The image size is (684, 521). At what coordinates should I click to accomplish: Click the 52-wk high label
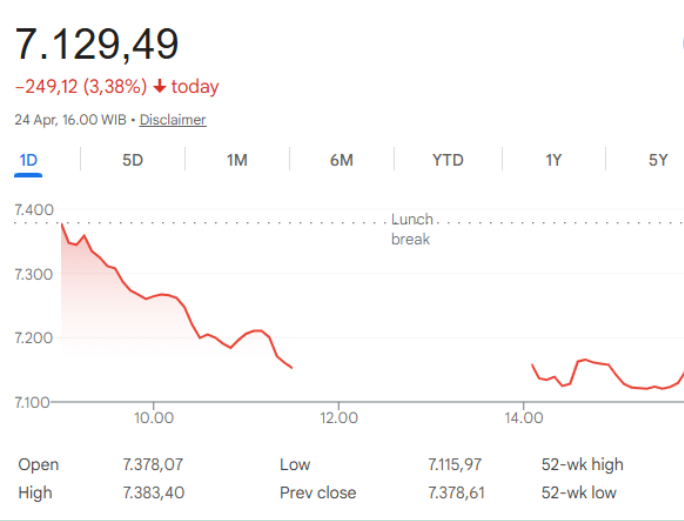[x=582, y=464]
